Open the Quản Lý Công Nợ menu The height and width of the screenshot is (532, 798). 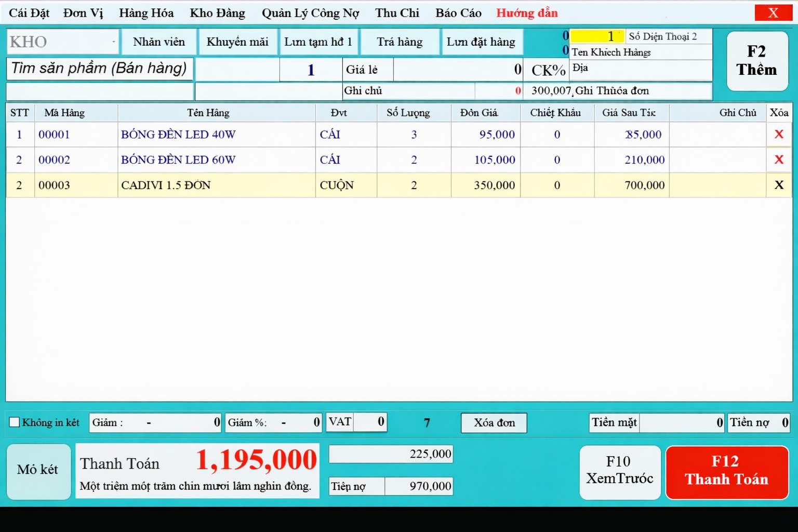pos(310,13)
